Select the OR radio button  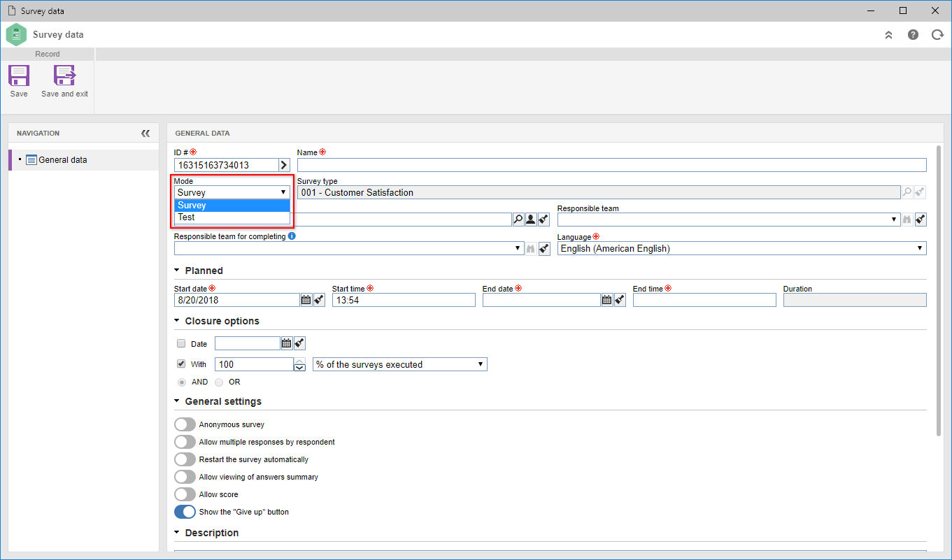tap(219, 382)
